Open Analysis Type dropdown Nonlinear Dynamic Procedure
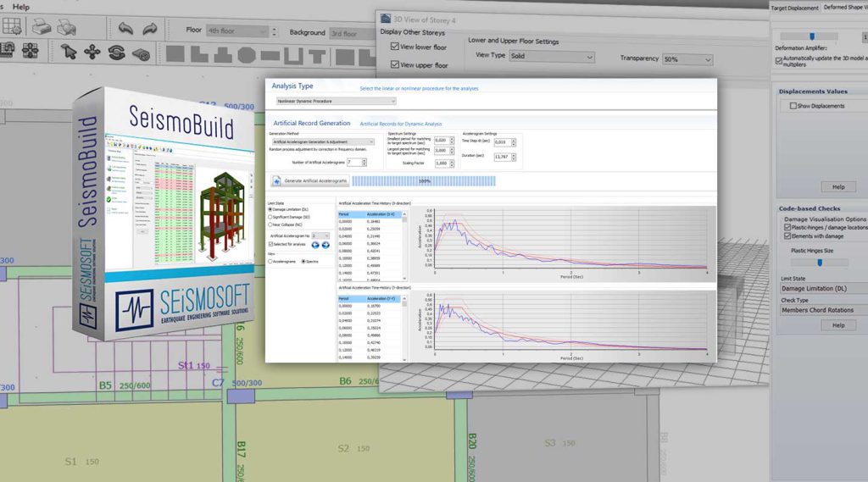This screenshot has height=482, width=868. pos(336,102)
